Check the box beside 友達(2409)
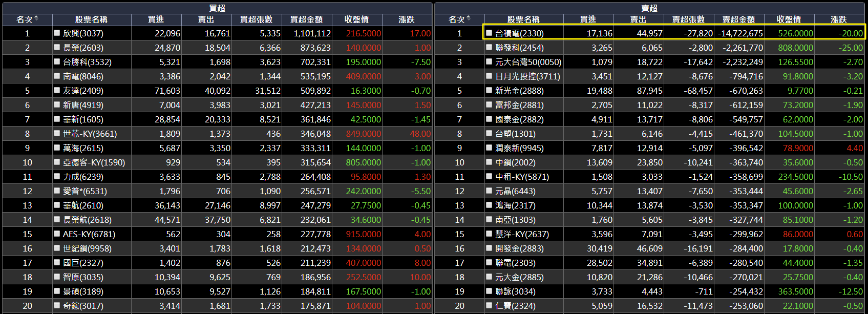The height and width of the screenshot is (314, 868). [x=57, y=90]
